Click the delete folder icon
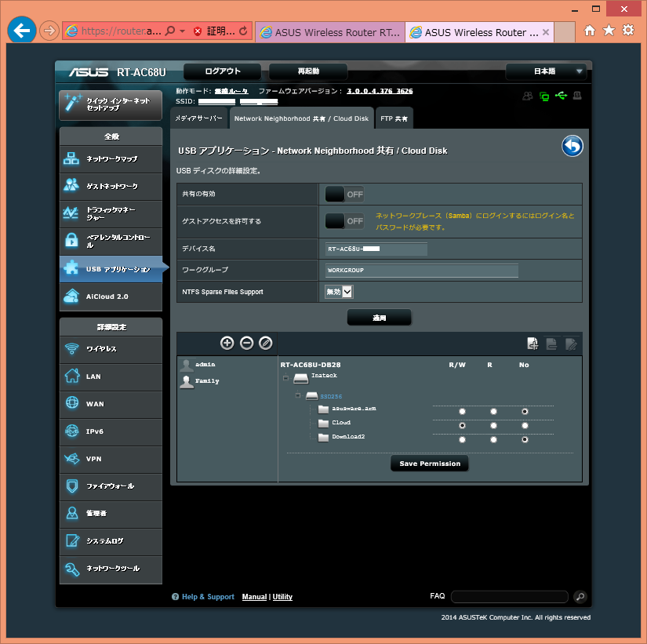Viewport: 647px width, 644px height. 551,344
